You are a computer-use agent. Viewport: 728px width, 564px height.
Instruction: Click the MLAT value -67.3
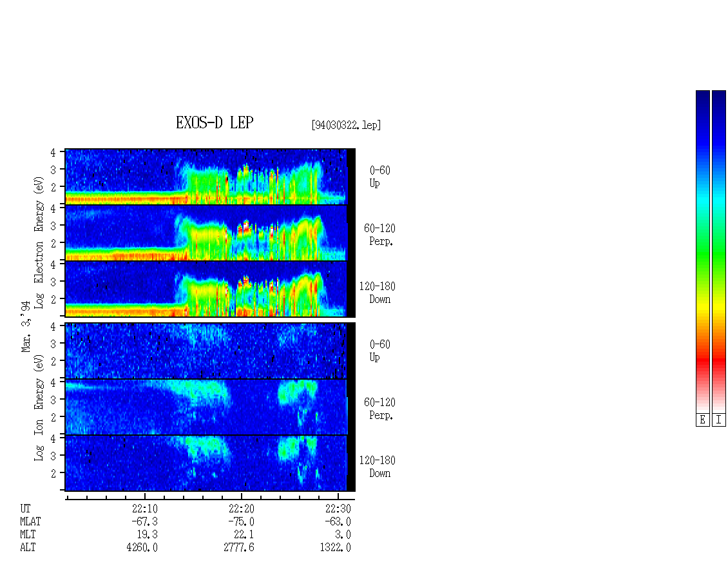tap(144, 521)
